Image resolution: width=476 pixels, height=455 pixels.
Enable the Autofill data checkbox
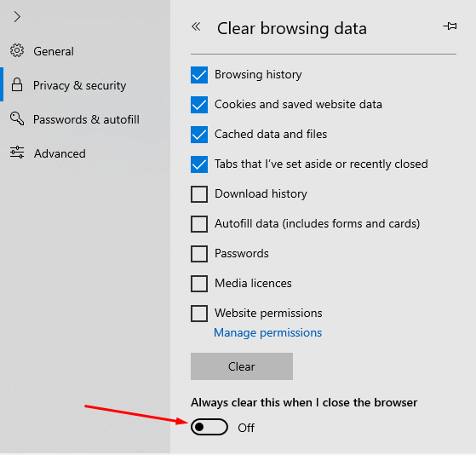(199, 224)
